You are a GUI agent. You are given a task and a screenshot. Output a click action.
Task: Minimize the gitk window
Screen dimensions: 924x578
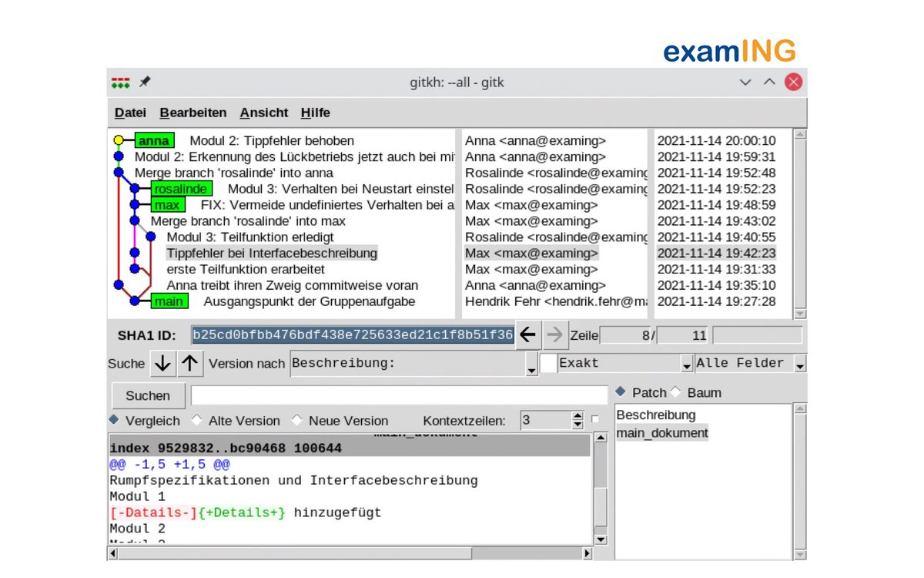(745, 82)
